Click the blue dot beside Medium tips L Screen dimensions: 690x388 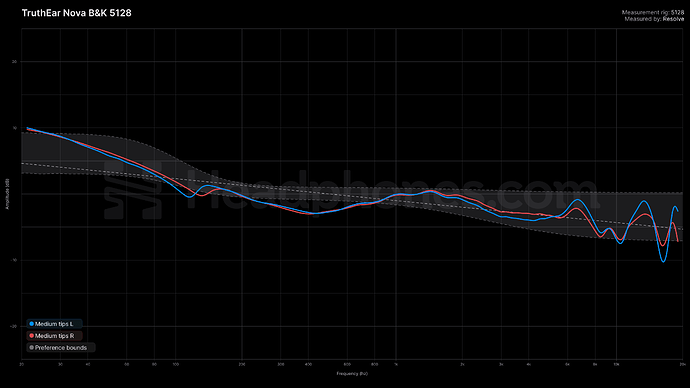31,324
